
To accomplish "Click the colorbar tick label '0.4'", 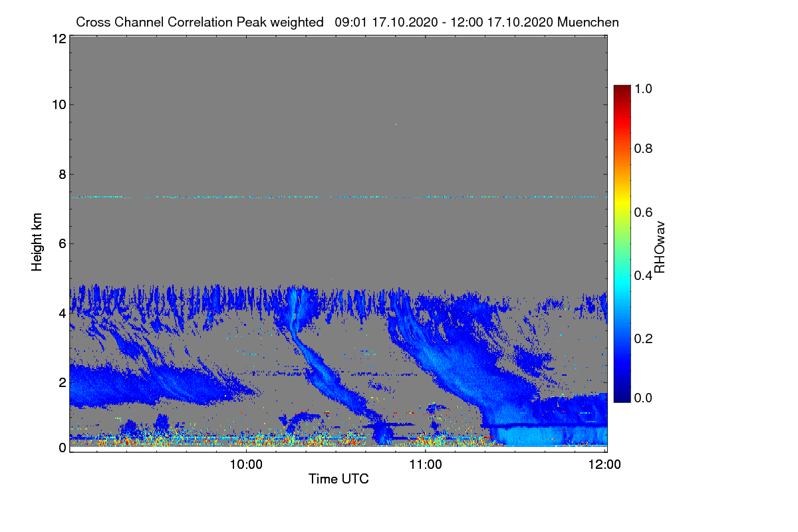I will pyautogui.click(x=642, y=275).
